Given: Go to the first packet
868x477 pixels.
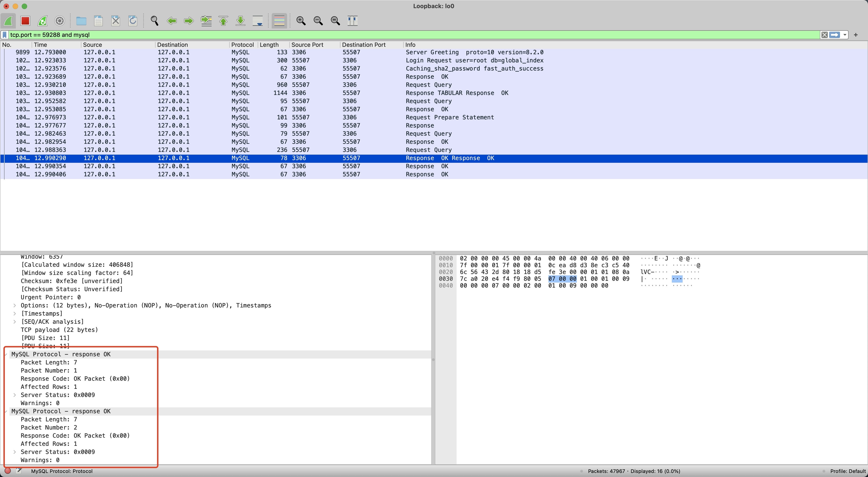Looking at the screenshot, I should click(x=223, y=21).
